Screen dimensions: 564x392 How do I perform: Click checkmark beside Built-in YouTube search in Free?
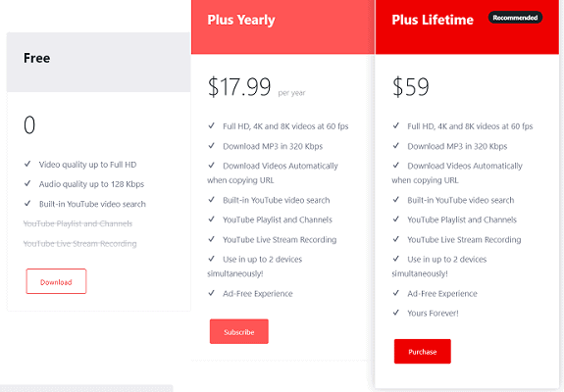(27, 204)
